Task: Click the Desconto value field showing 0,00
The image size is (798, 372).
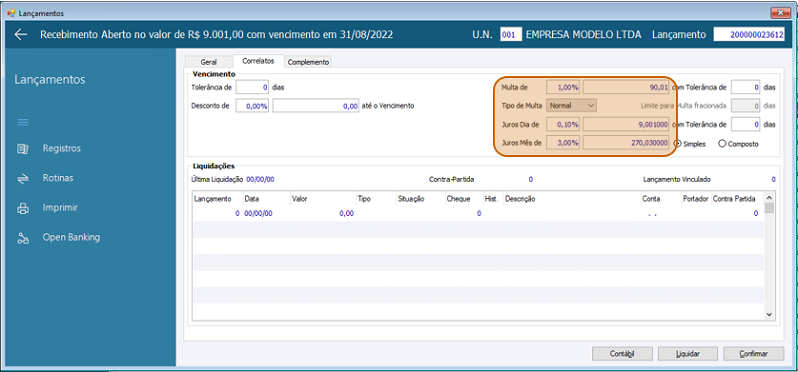Action: click(x=317, y=106)
